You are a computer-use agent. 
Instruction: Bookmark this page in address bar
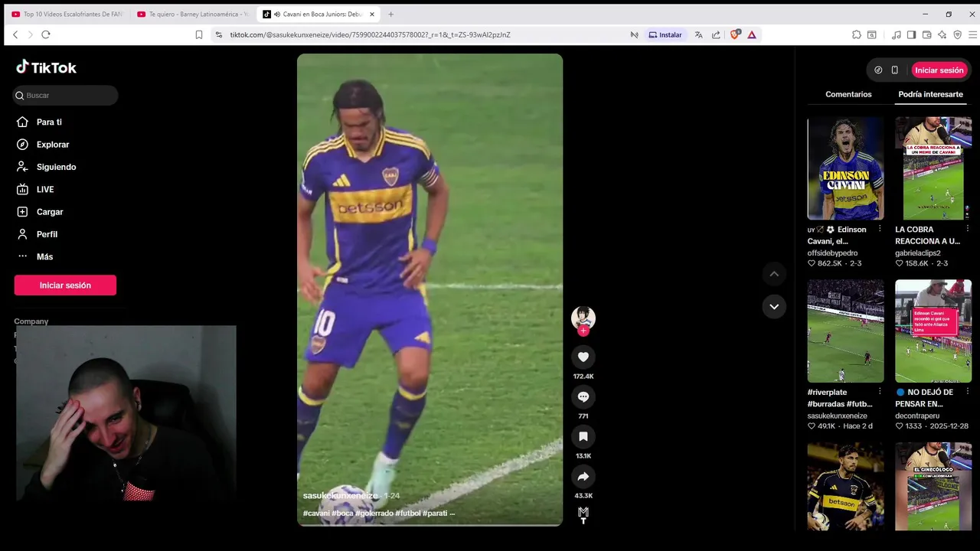[199, 34]
